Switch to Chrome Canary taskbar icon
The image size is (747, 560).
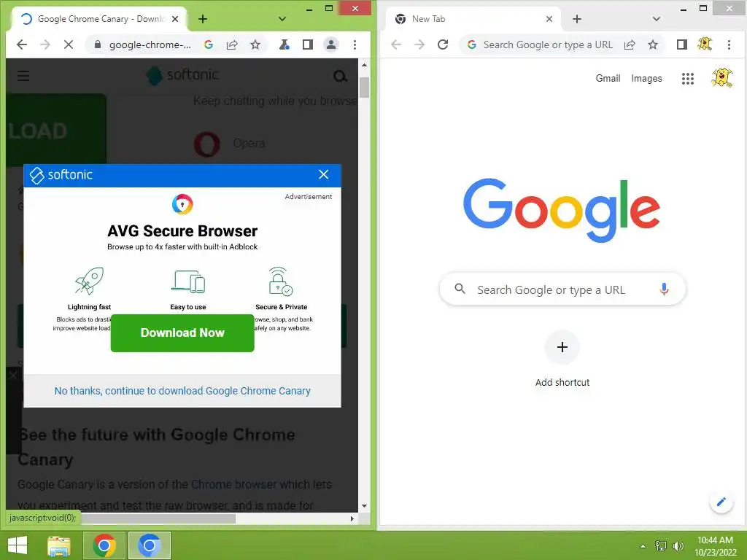[149, 545]
